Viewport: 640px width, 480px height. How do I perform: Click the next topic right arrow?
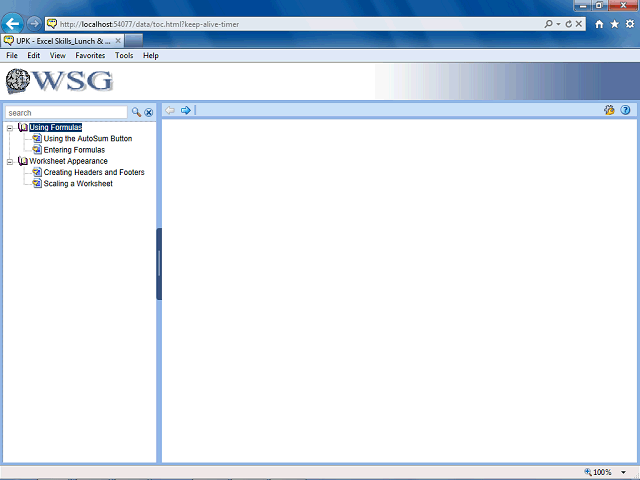(185, 110)
